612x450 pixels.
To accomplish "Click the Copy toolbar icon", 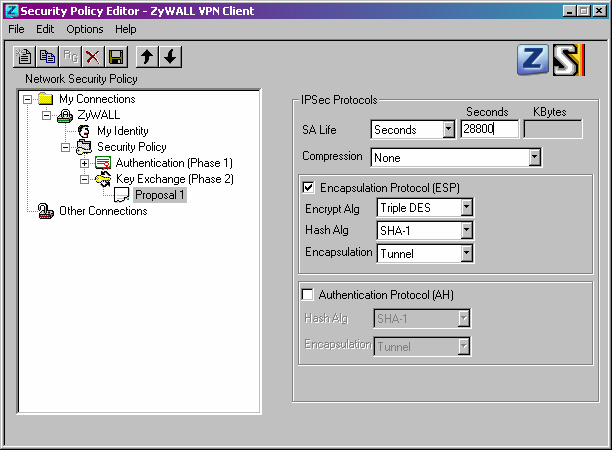I will tap(47, 57).
